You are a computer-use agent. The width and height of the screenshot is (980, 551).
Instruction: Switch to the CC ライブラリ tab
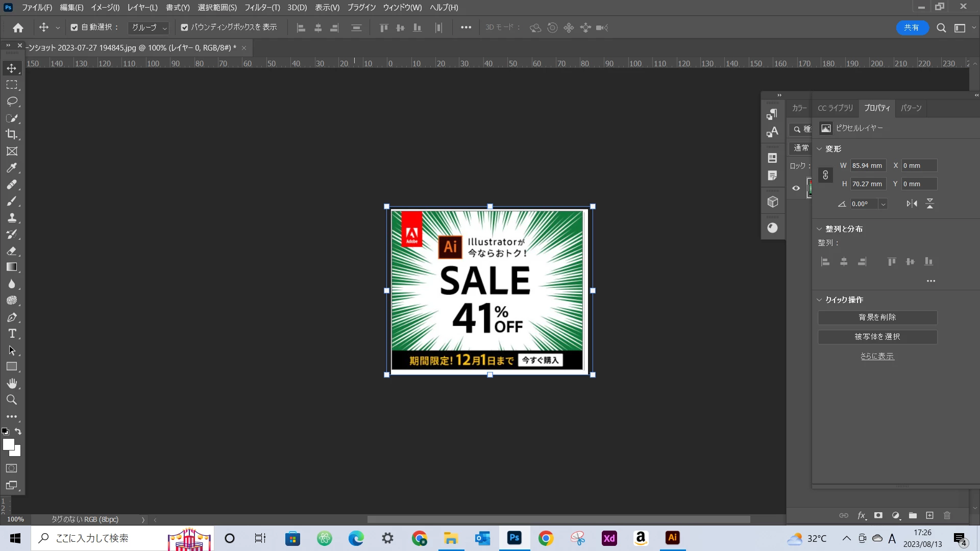pyautogui.click(x=835, y=108)
